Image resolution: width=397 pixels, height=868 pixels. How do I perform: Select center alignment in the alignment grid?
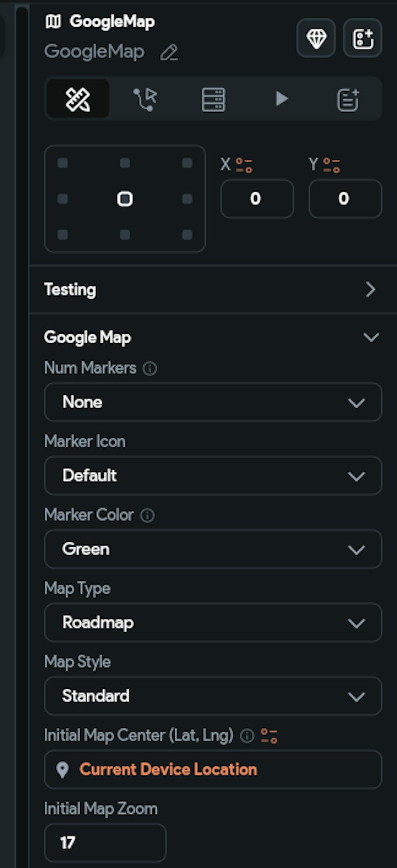pyautogui.click(x=125, y=199)
